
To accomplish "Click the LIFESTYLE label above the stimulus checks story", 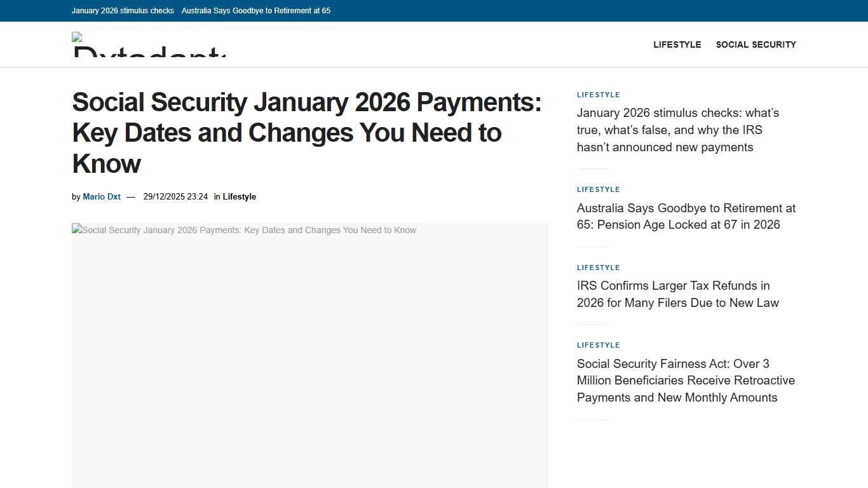I will [598, 95].
